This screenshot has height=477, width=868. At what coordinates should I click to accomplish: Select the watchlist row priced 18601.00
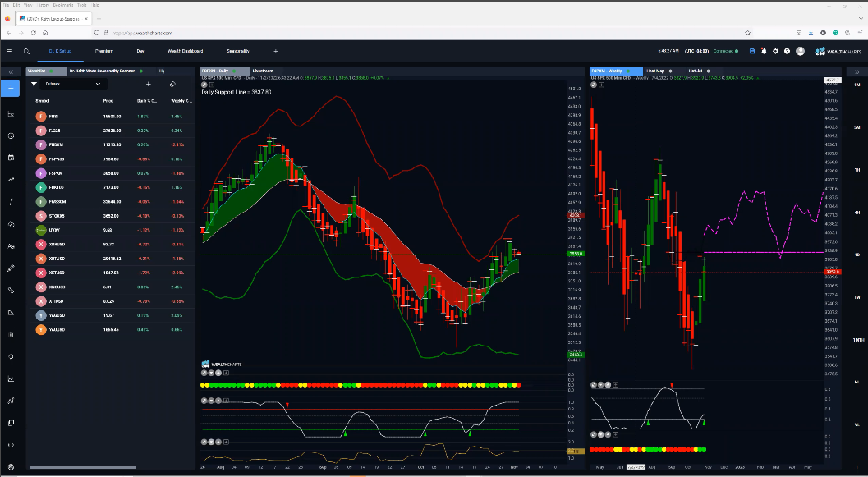[x=112, y=117]
